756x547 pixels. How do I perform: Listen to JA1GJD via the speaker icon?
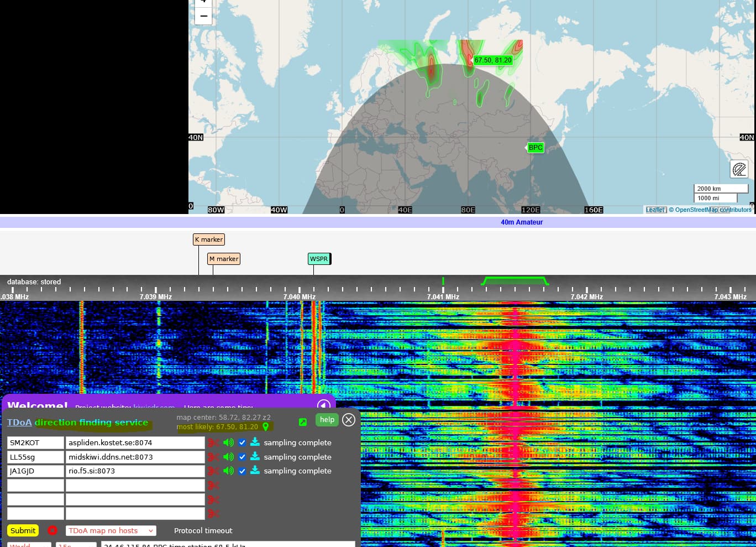[x=228, y=471]
